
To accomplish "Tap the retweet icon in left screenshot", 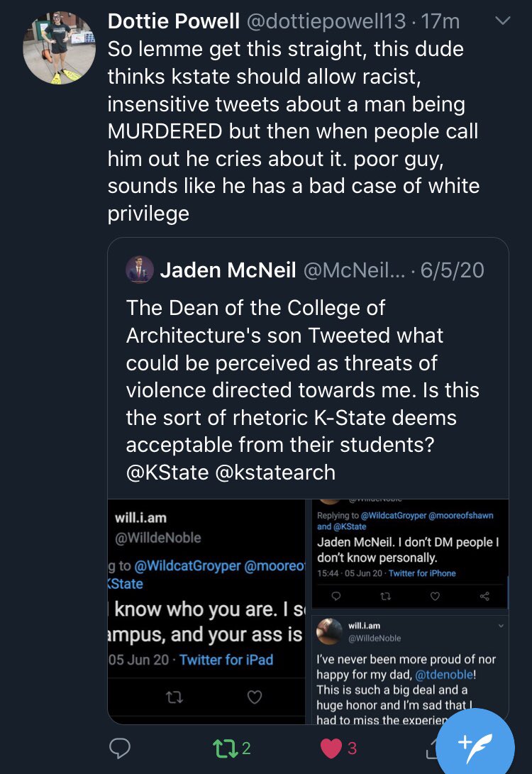I will pyautogui.click(x=174, y=697).
